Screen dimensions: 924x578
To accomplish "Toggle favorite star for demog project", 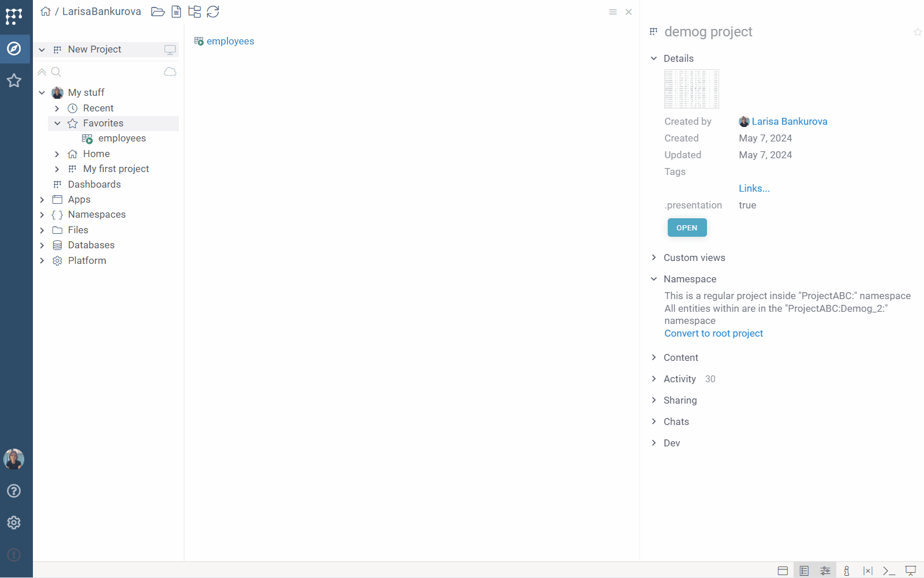I will click(917, 32).
